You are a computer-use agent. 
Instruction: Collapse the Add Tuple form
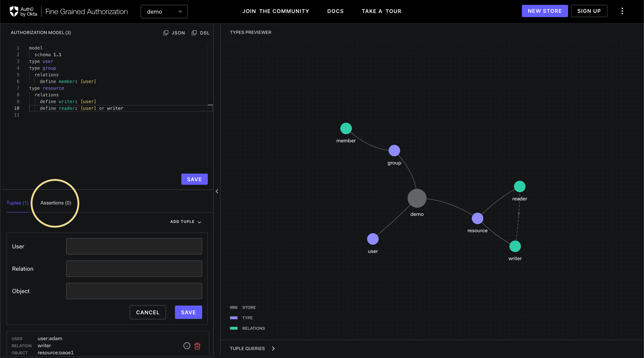pyautogui.click(x=186, y=222)
